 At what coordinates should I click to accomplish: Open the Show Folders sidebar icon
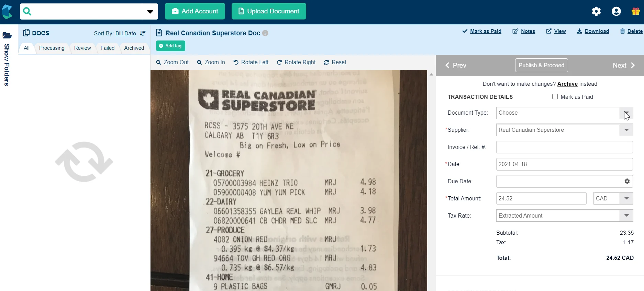click(x=7, y=35)
